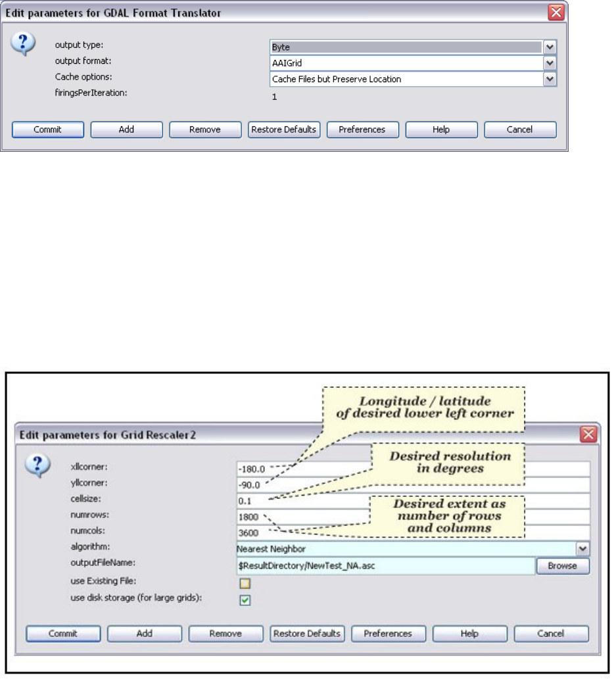Commit the GDAL Format Translator parameters
This screenshot has width=616, height=683.
(48, 130)
